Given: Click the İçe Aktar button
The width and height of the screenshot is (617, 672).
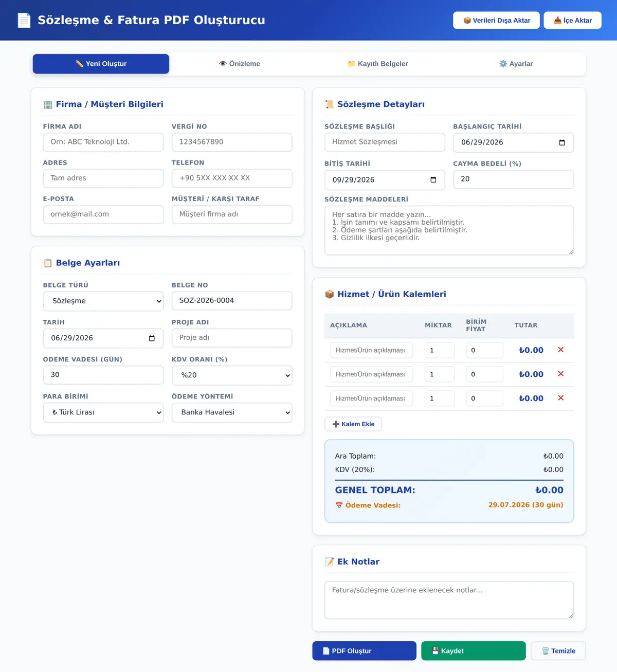Looking at the screenshot, I should pos(572,21).
